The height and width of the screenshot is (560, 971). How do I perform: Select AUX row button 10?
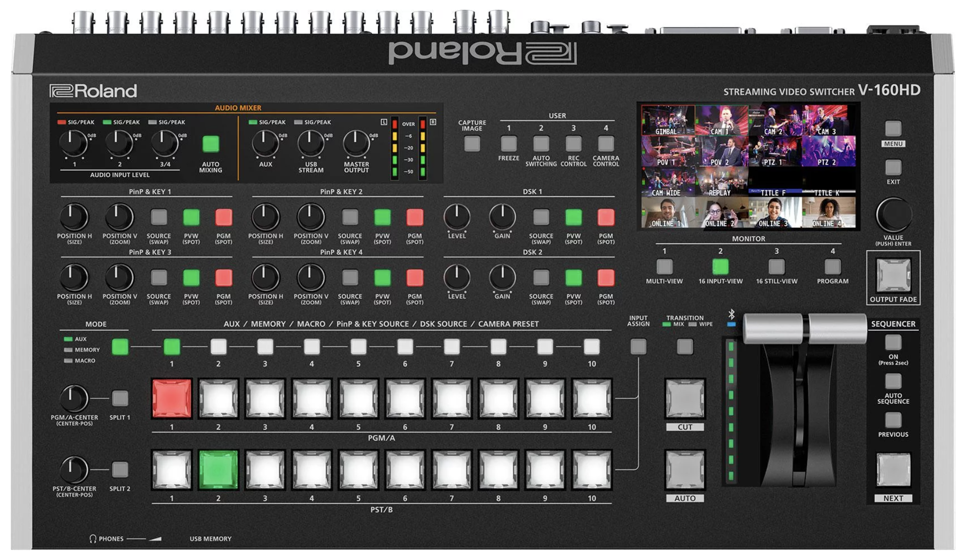(592, 347)
